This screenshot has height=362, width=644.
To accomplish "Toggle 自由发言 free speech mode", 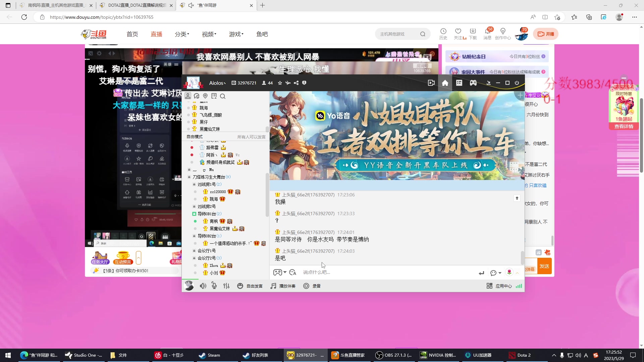I will tap(250, 286).
